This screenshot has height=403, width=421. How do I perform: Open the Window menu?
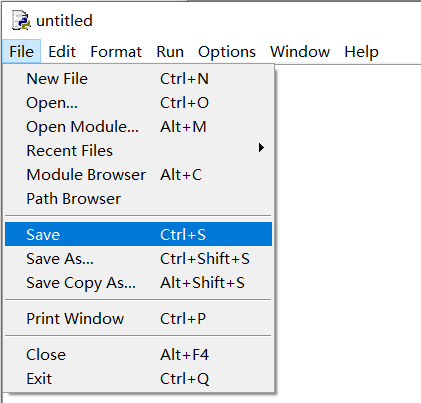(300, 52)
